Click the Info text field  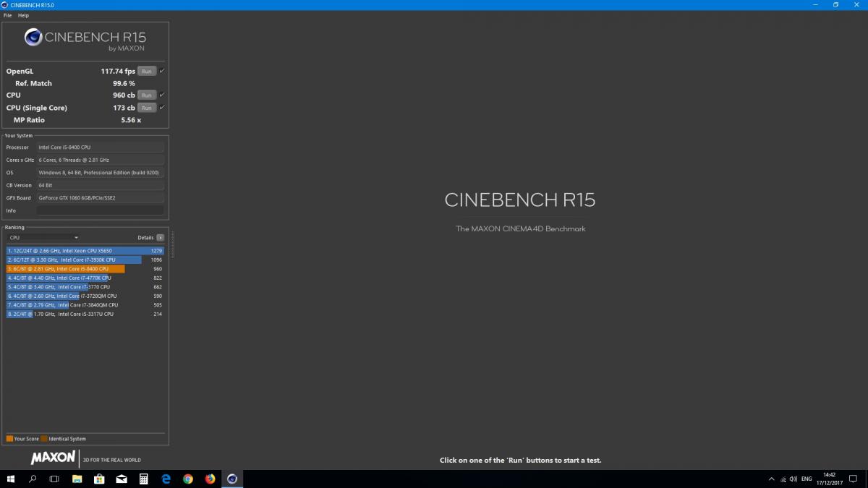100,210
